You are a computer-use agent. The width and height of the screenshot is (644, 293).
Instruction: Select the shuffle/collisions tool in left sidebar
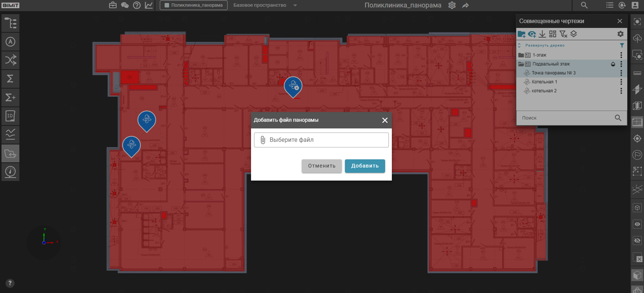[10, 60]
